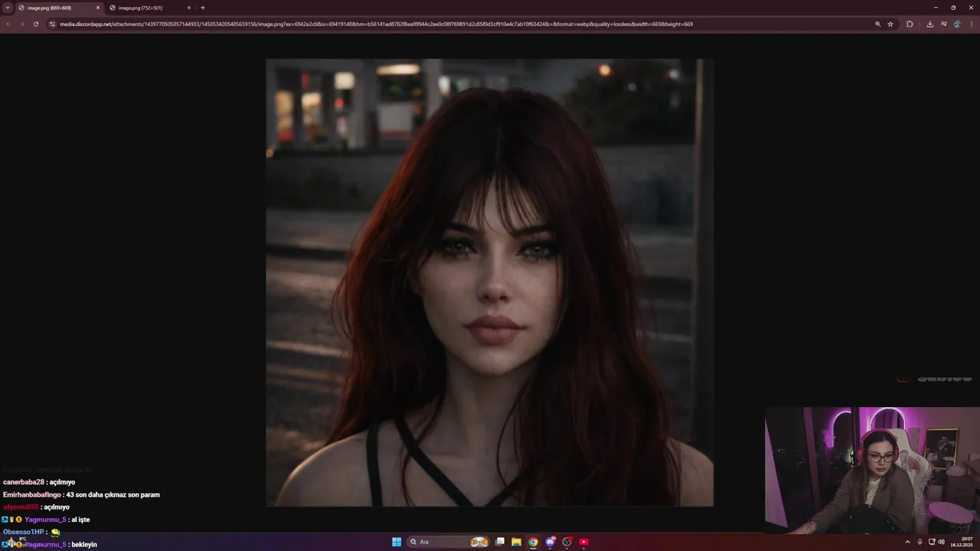Open File Explorer from the taskbar
Screen dimensions: 980x551
coord(517,542)
